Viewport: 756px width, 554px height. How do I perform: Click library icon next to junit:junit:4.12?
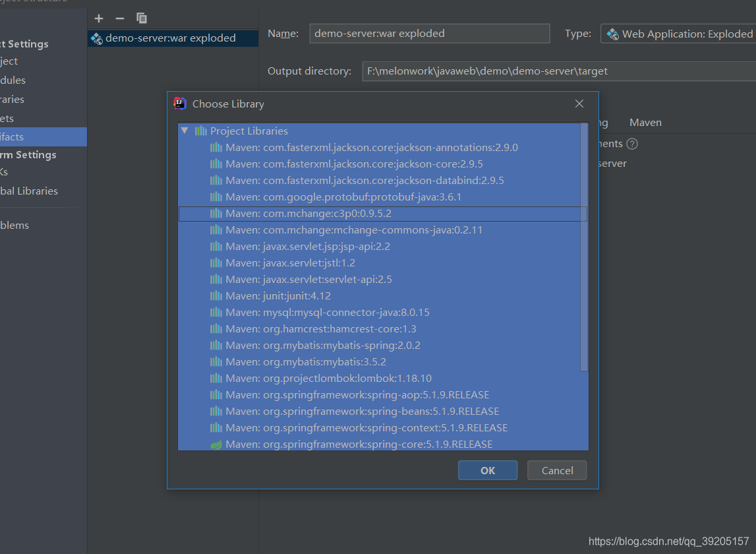(x=216, y=296)
